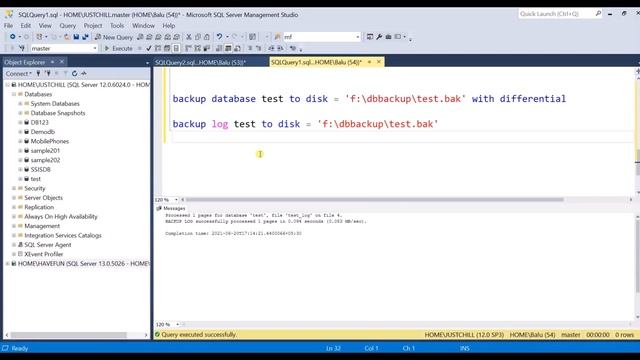Select the SQL Server Agent node
640x360 pixels.
[x=48, y=245]
